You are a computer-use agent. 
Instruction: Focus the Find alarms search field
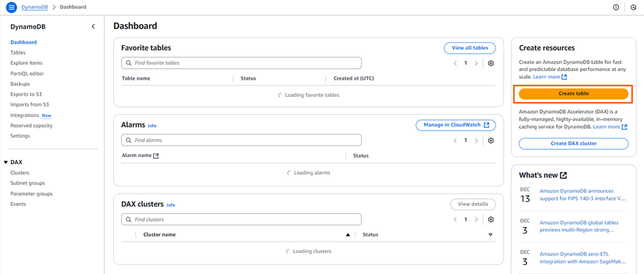pyautogui.click(x=241, y=141)
